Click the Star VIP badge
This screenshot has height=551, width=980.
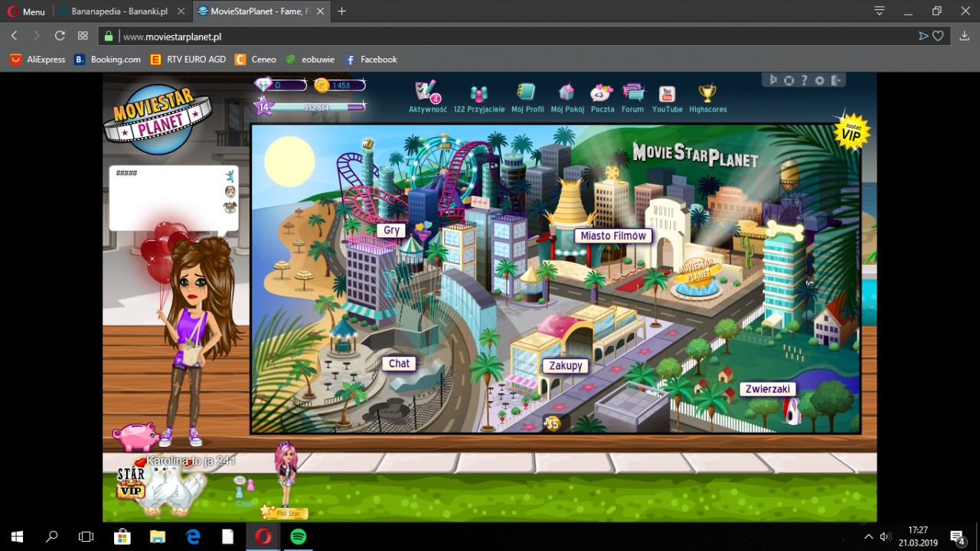tap(130, 482)
